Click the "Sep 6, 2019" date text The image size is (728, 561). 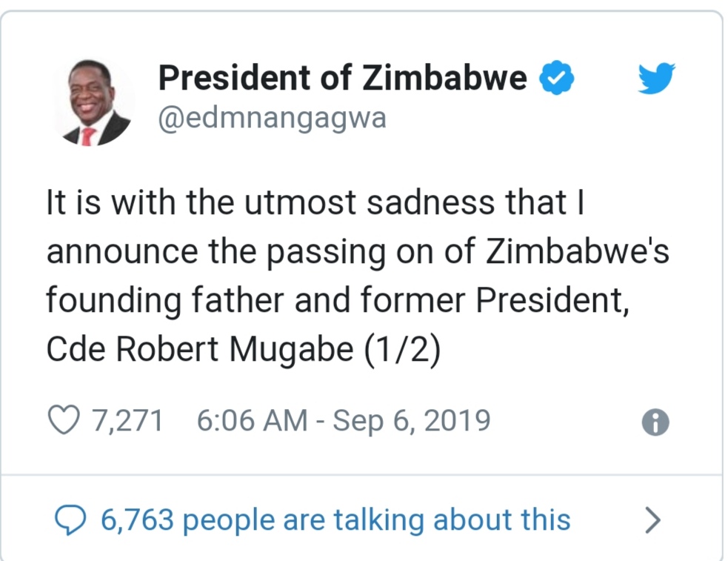tap(412, 421)
